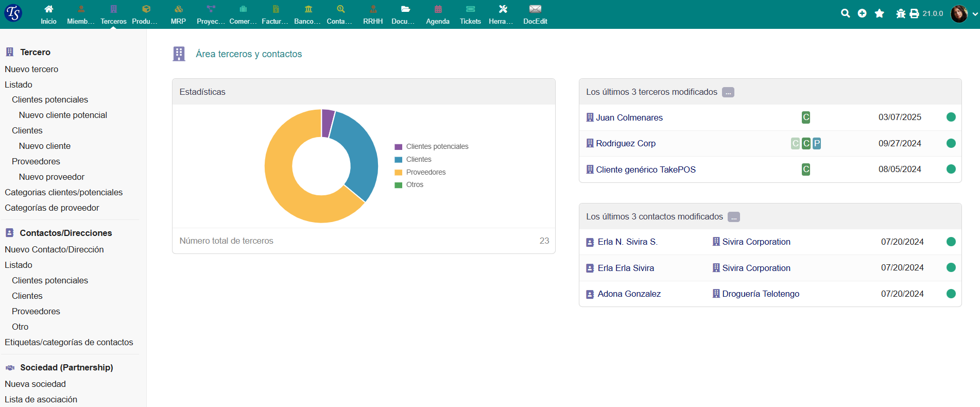Open the RRHH menu
The height and width of the screenshot is (407, 980).
[x=373, y=14]
